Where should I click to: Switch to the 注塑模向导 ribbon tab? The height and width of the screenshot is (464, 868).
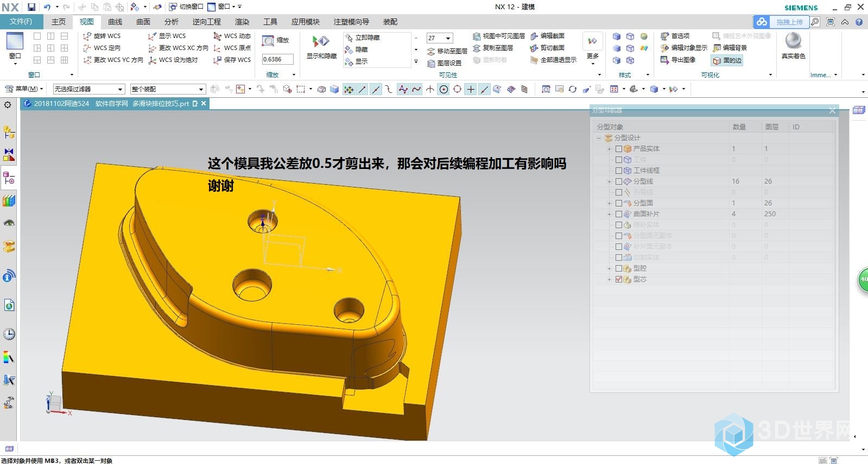351,22
